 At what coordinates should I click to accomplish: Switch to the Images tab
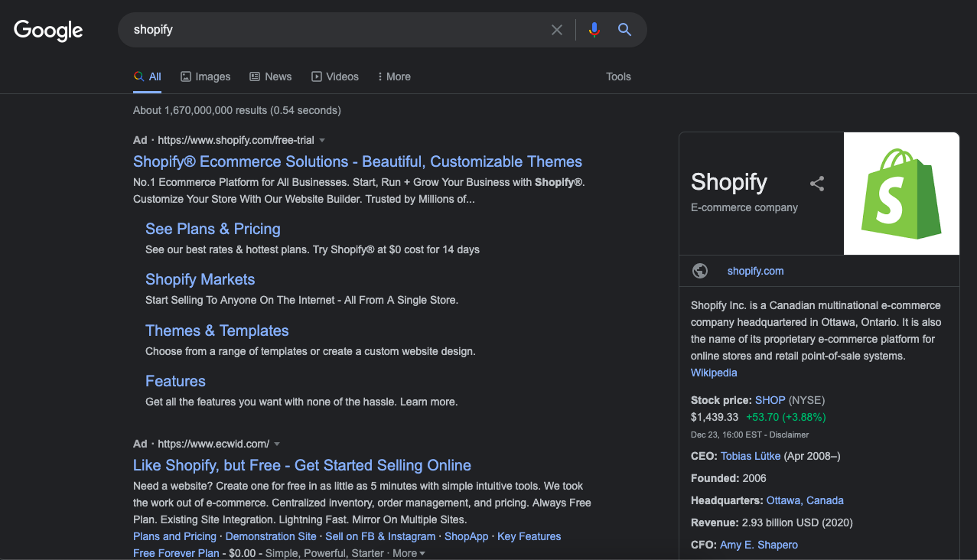(x=205, y=77)
